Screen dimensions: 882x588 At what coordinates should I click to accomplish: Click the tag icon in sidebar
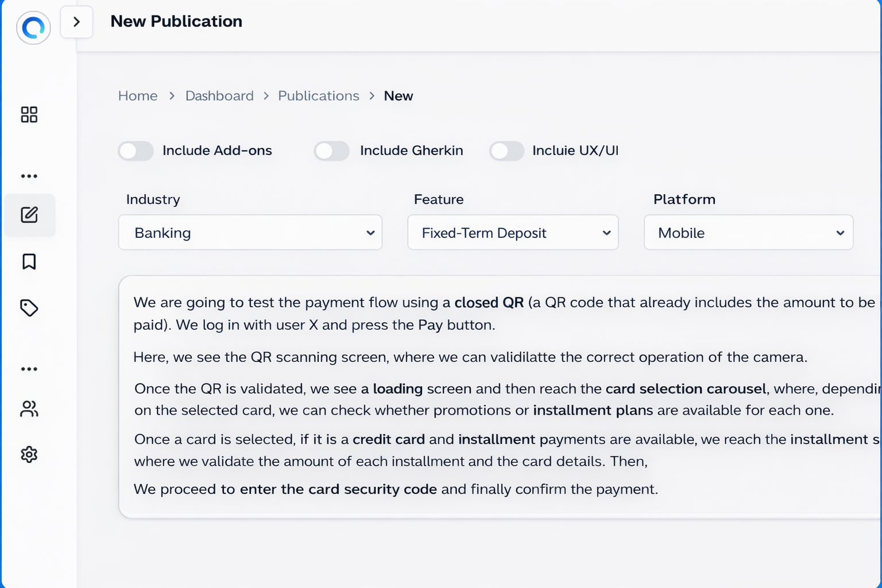[29, 308]
